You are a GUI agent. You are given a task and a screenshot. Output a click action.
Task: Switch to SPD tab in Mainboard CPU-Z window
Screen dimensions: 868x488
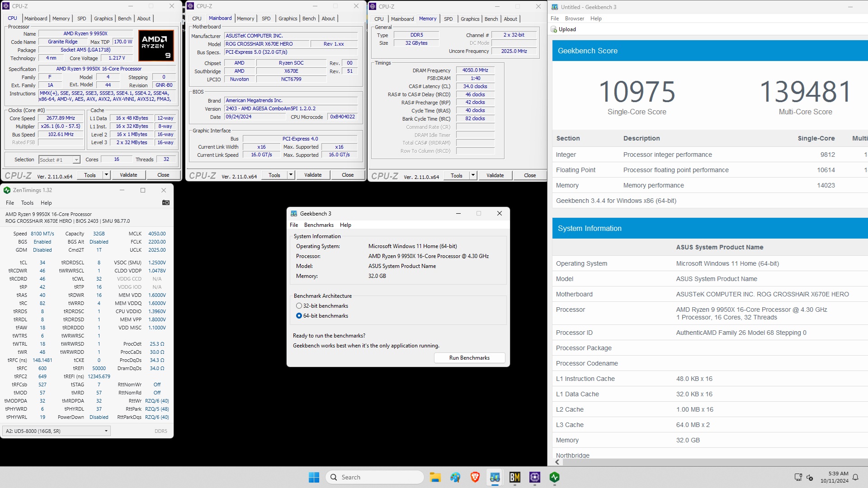tap(266, 19)
